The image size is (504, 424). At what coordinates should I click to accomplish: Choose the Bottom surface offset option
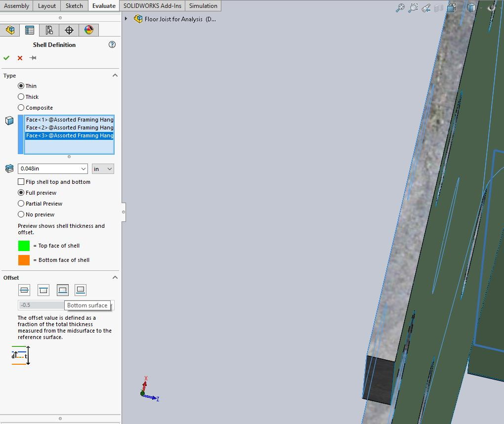[63, 290]
